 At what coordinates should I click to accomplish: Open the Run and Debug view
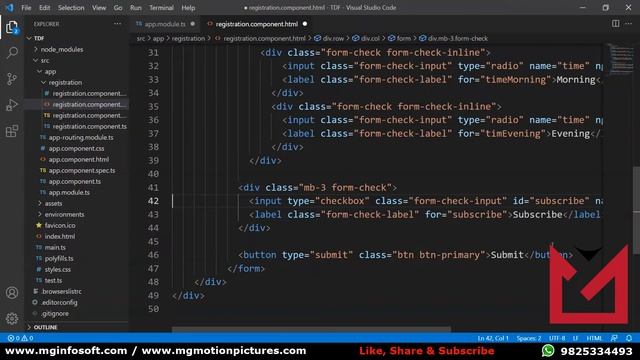pos(12,105)
